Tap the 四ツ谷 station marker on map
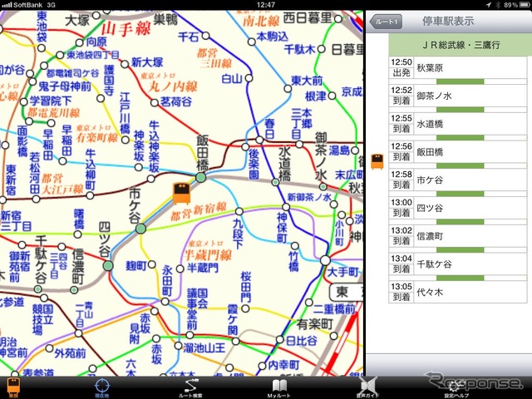This screenshot has width=532, height=399. tap(108, 265)
